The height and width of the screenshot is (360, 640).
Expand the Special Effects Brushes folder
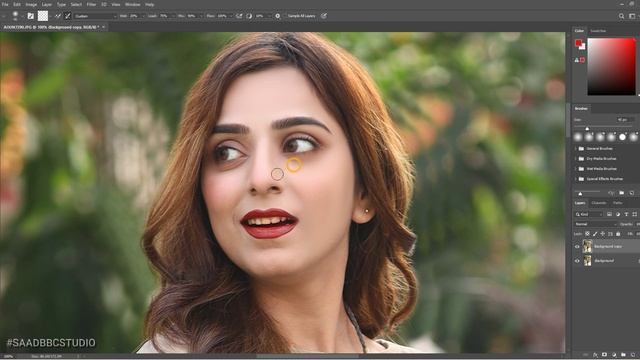pyautogui.click(x=576, y=179)
